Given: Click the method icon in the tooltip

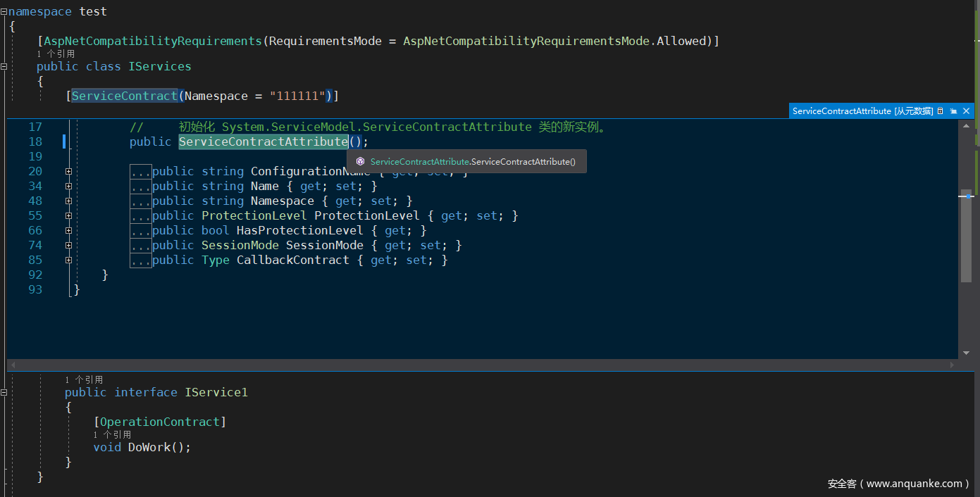Looking at the screenshot, I should pyautogui.click(x=360, y=162).
